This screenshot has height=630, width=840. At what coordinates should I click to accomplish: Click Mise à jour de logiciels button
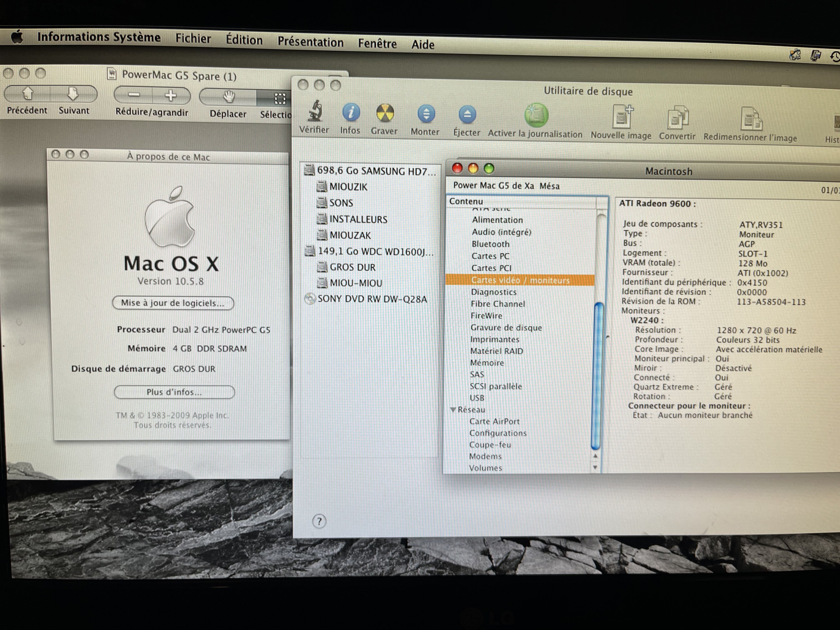173,303
